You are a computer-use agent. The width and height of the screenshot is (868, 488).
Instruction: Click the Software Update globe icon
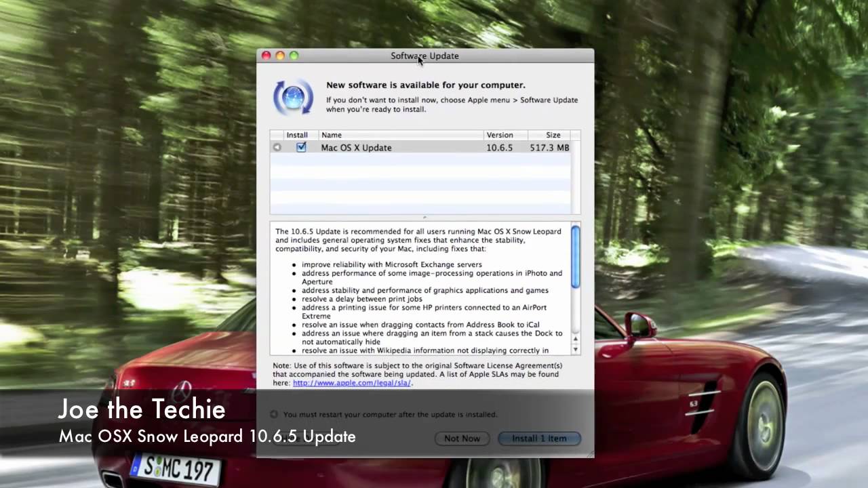coord(293,97)
